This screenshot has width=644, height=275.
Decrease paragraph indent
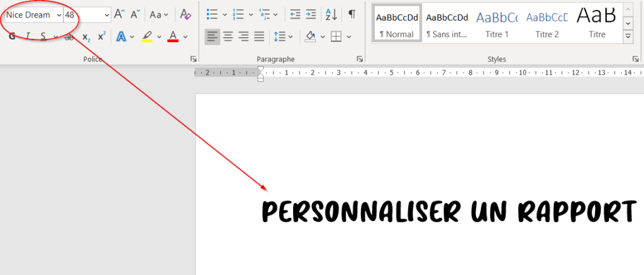click(x=295, y=14)
